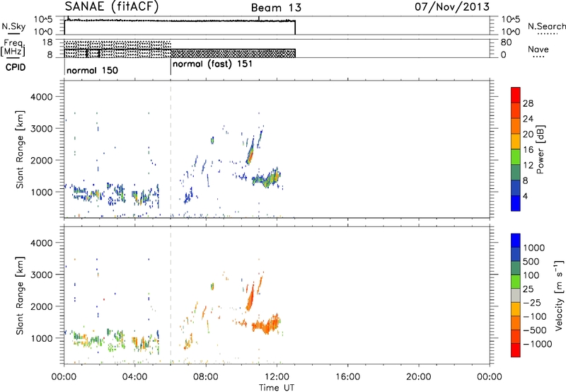The image size is (566, 392).
Task: Click the Time UT axis label
Action: coord(277,388)
